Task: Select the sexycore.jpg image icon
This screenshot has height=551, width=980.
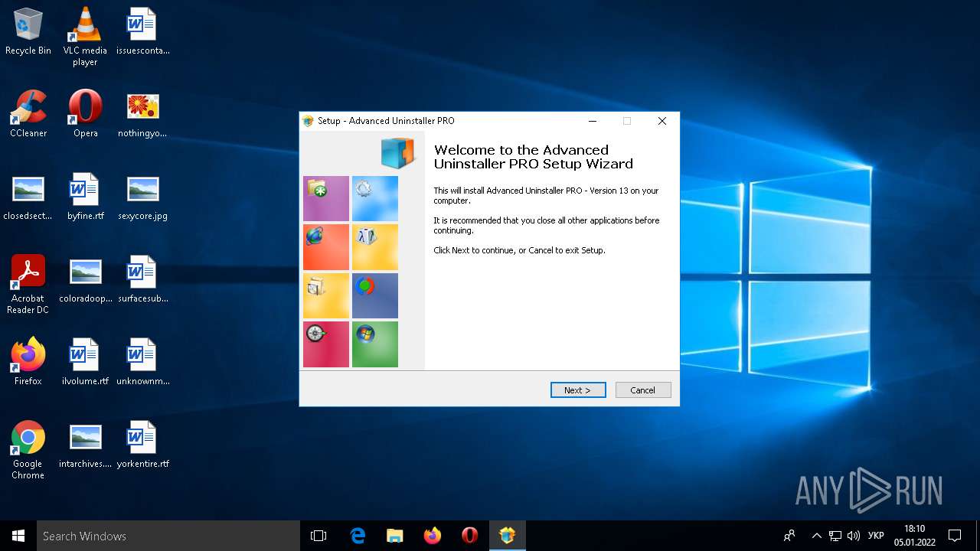Action: point(142,197)
